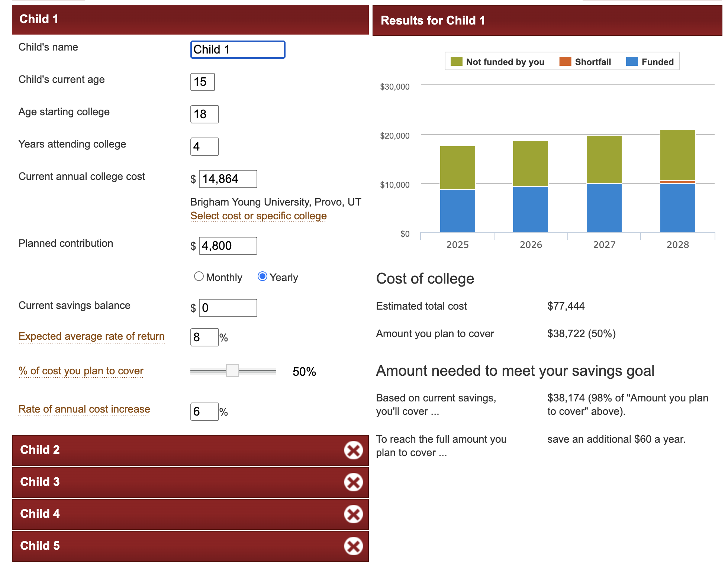Select the Yearly contribution option
728x562 pixels.
[262, 277]
